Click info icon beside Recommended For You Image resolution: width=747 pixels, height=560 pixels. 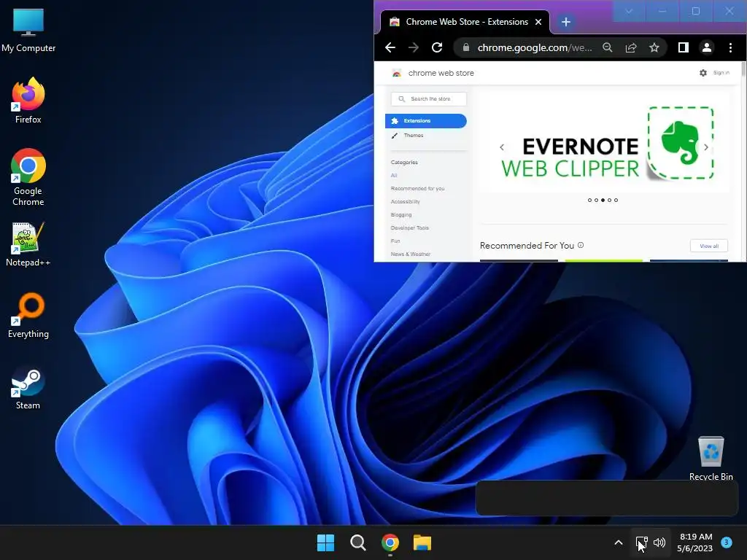(x=581, y=245)
